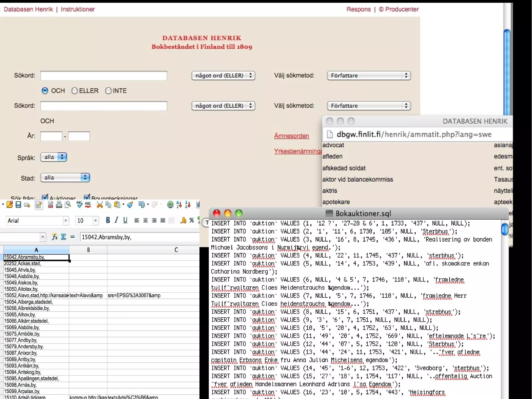This screenshot has width=532, height=399.
Task: Open the font size 10 dropdown
Action: [96, 221]
